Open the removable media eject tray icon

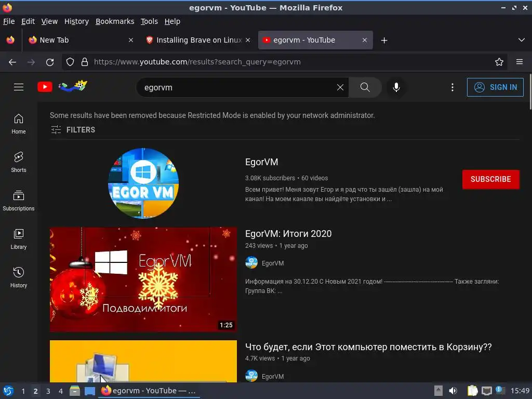tap(438, 391)
